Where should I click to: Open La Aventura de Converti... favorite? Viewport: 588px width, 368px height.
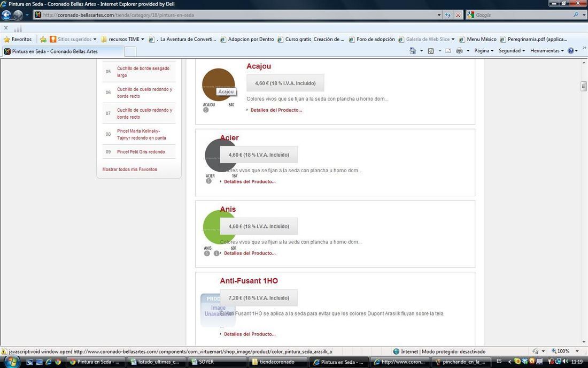pos(183,39)
